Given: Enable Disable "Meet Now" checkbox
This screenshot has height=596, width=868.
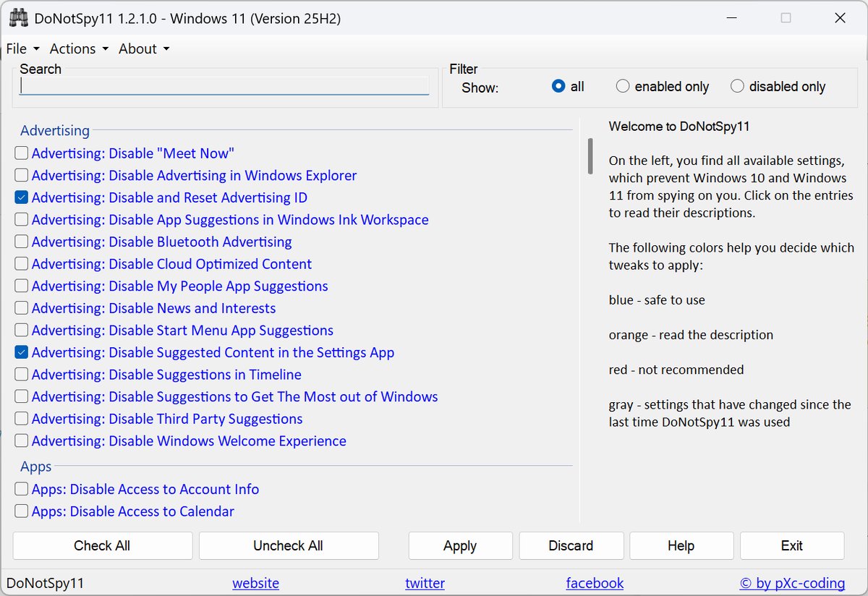Looking at the screenshot, I should 22,153.
